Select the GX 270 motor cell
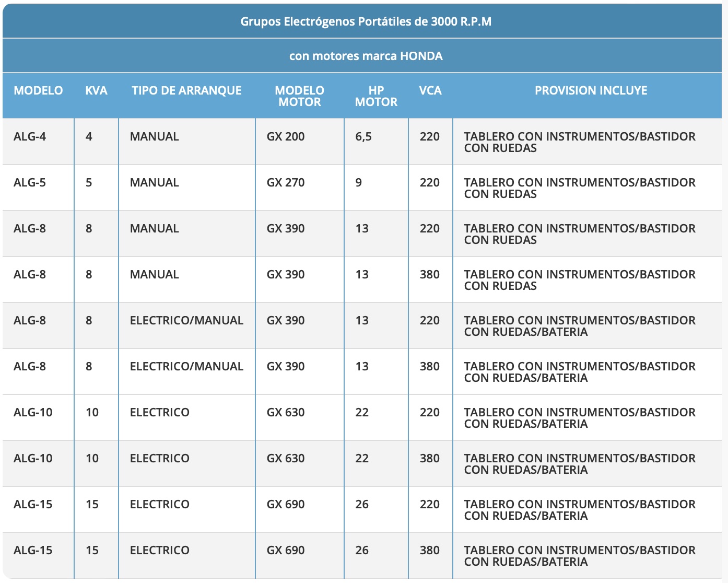Image resolution: width=728 pixels, height=583 pixels. (286, 182)
